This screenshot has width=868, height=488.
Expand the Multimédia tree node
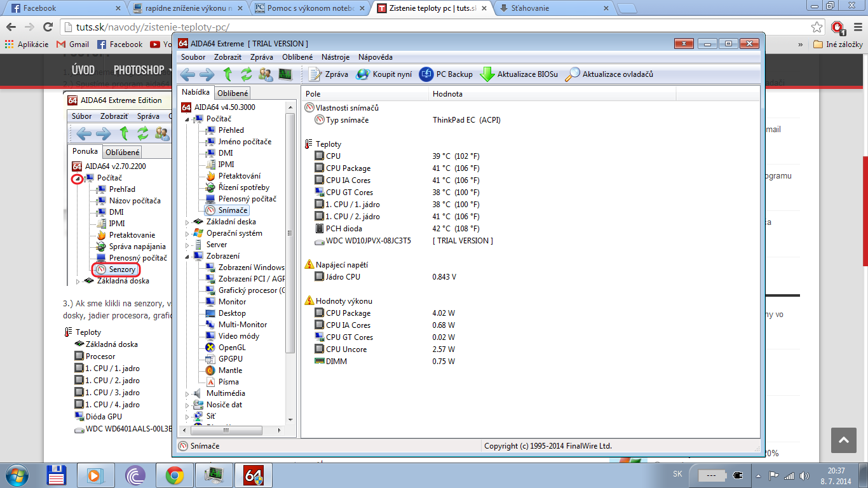tap(187, 393)
